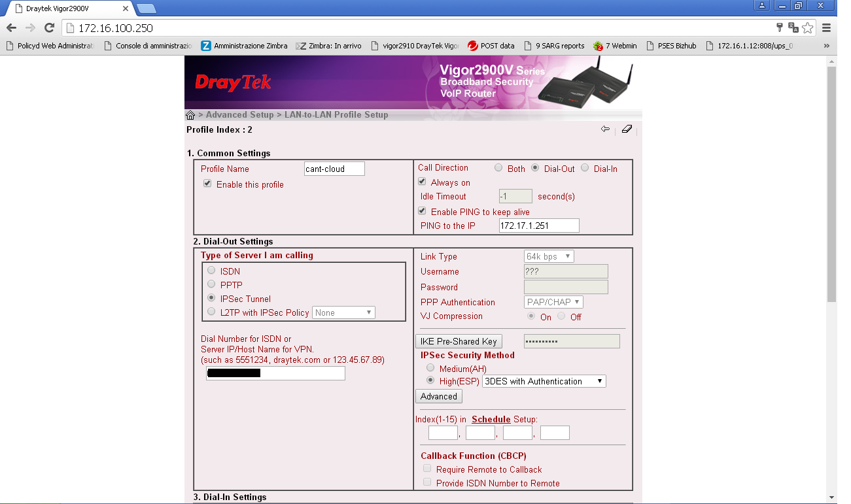Open the 7 Webmin bookmark
851x504 pixels.
615,46
